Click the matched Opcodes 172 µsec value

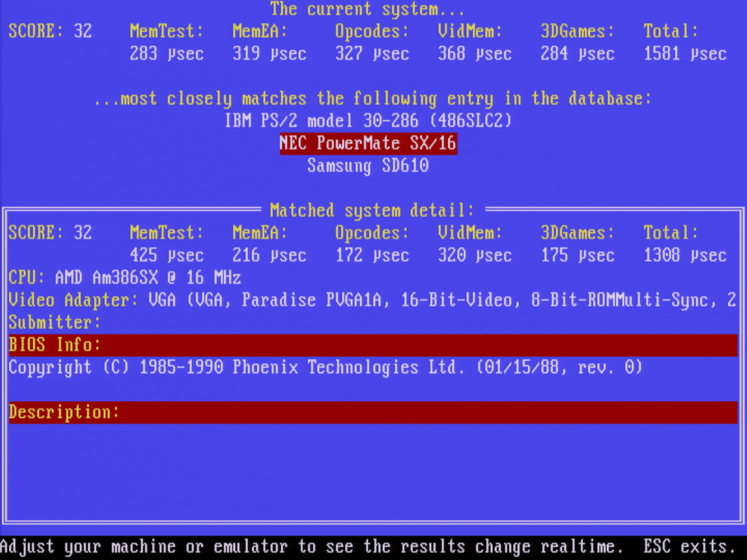point(372,255)
